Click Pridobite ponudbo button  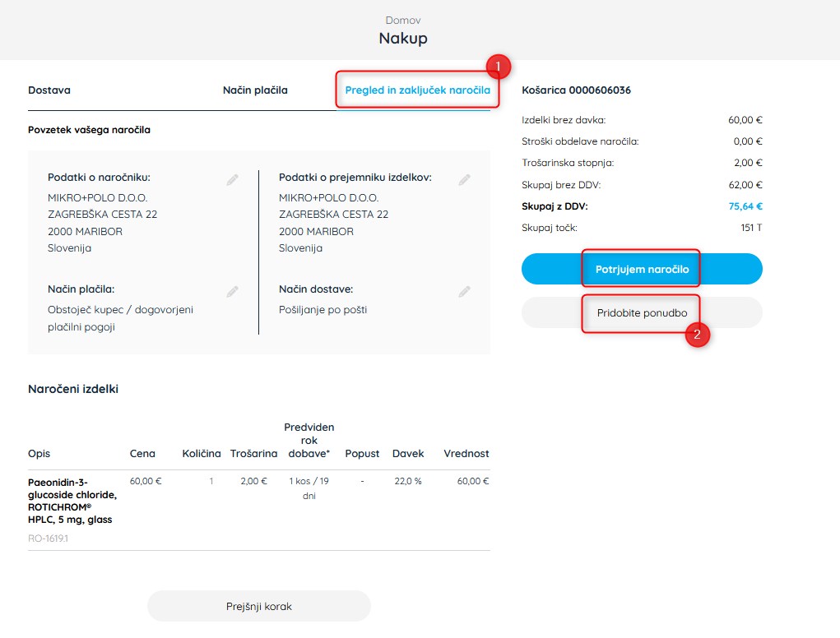[x=642, y=312]
